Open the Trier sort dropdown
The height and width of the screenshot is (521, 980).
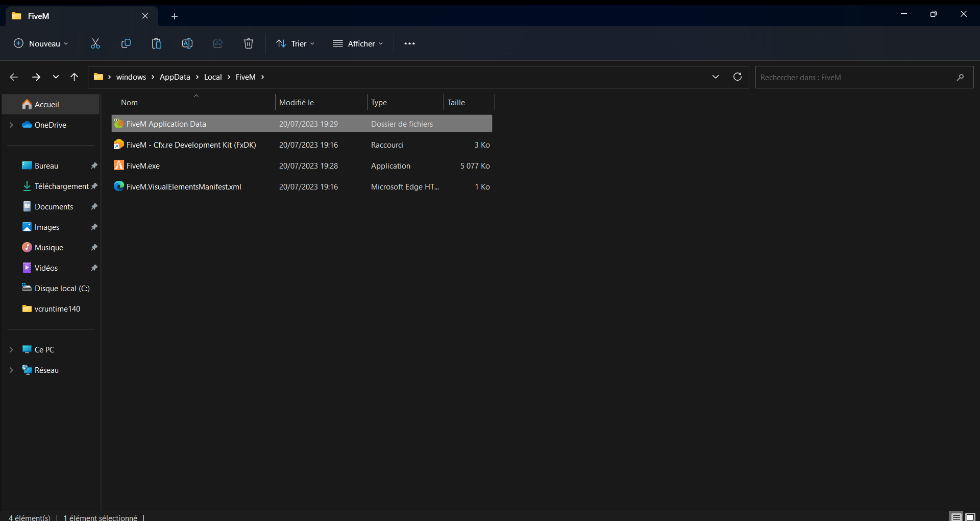click(x=296, y=44)
